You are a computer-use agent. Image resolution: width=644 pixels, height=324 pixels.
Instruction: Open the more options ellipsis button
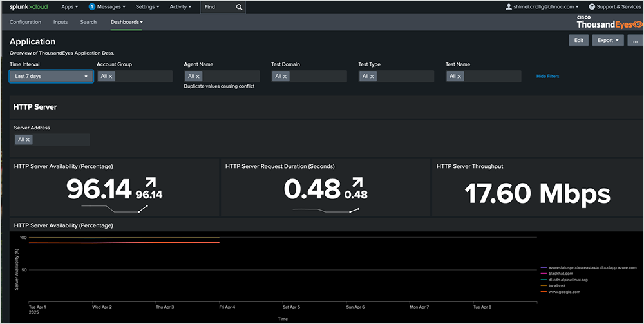(x=635, y=40)
